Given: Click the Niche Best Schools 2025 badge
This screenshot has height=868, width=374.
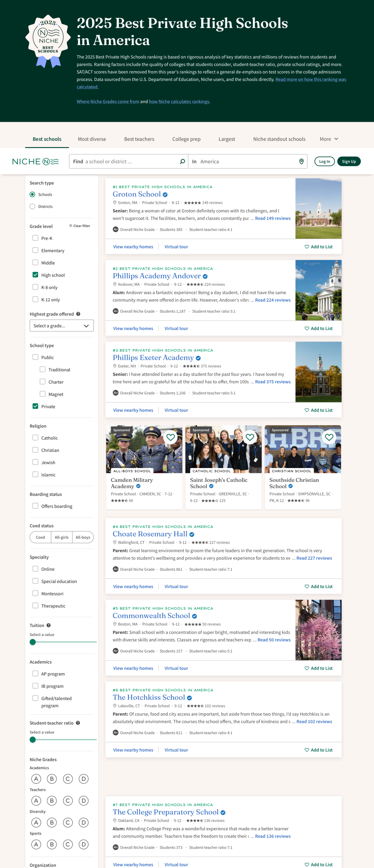Looking at the screenshot, I should click(x=48, y=41).
